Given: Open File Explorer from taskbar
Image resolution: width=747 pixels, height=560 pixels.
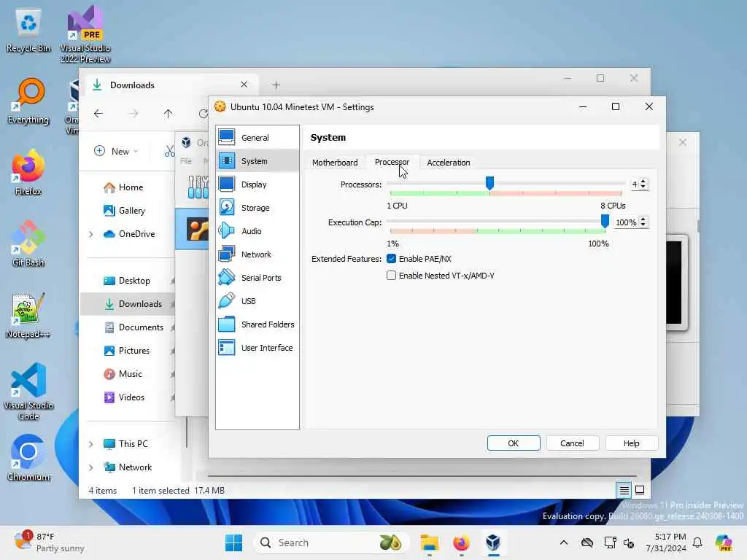Looking at the screenshot, I should coord(429,542).
